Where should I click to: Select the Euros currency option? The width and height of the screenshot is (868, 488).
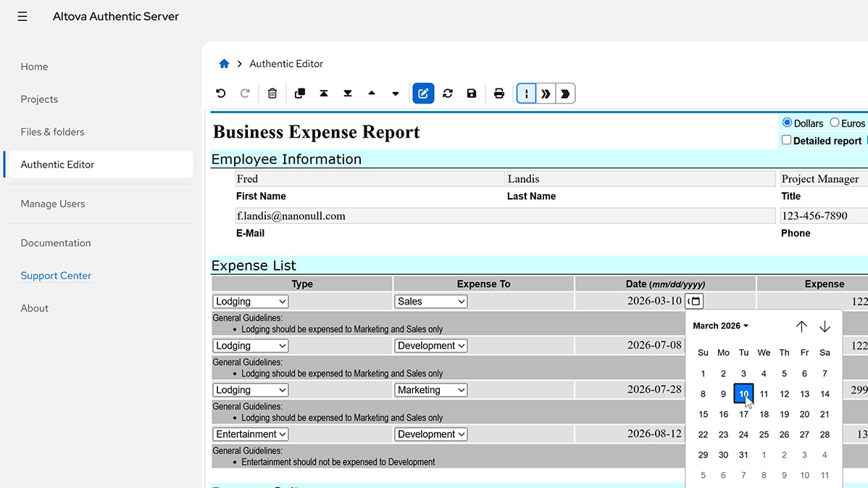834,123
